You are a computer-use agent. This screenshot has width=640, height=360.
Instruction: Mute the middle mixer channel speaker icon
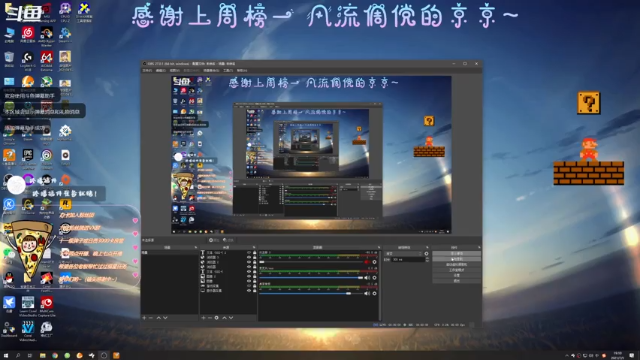pyautogui.click(x=367, y=278)
